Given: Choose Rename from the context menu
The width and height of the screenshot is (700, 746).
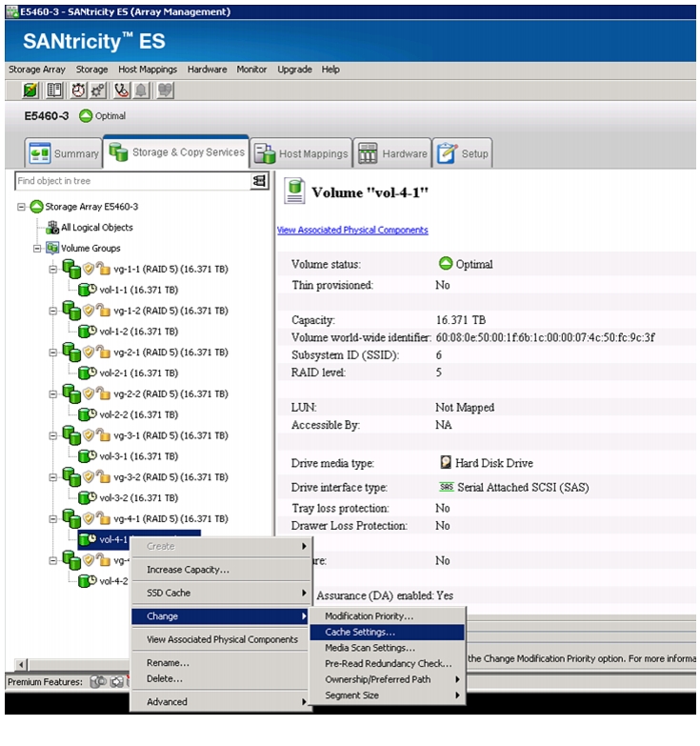Looking at the screenshot, I should pyautogui.click(x=221, y=663).
